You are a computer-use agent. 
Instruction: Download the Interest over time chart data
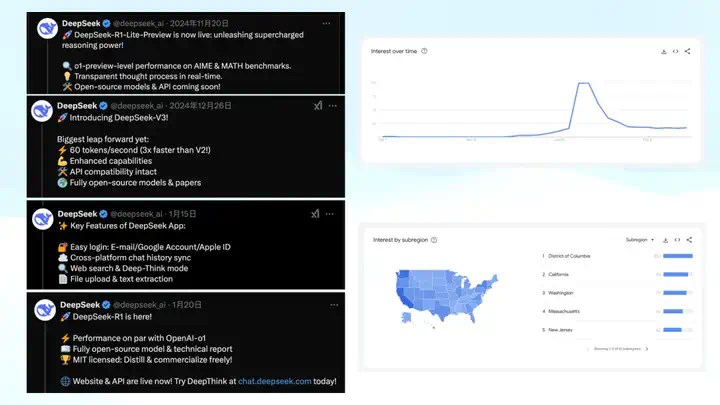click(664, 51)
